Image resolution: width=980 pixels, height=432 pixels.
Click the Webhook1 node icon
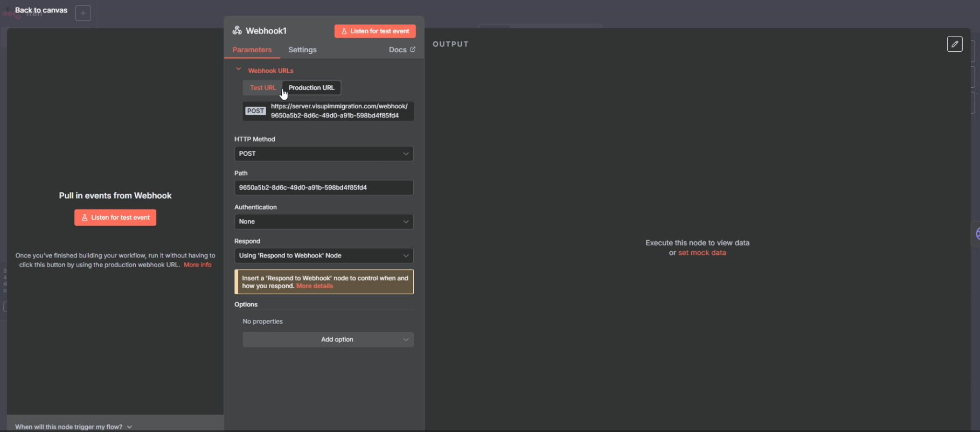tap(237, 31)
